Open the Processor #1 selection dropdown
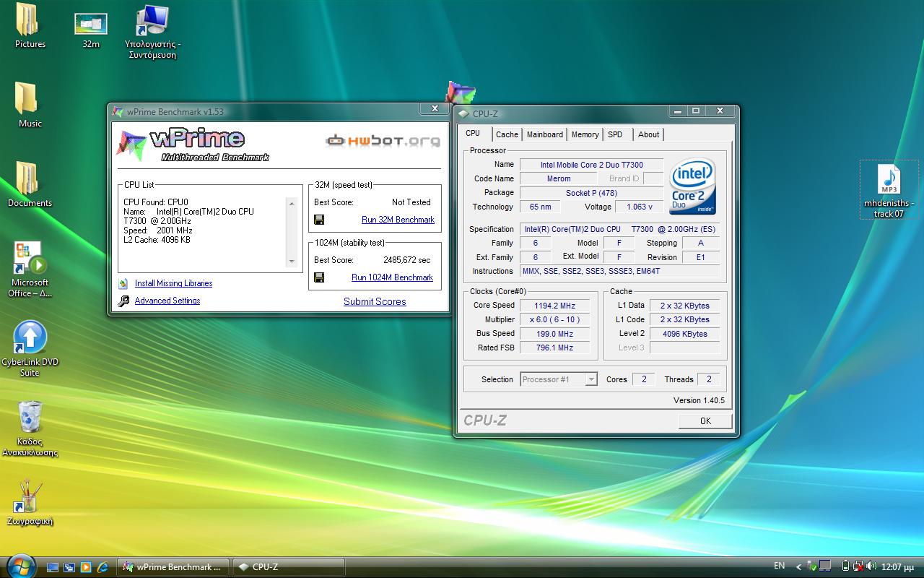This screenshot has height=578, width=924. click(x=559, y=379)
